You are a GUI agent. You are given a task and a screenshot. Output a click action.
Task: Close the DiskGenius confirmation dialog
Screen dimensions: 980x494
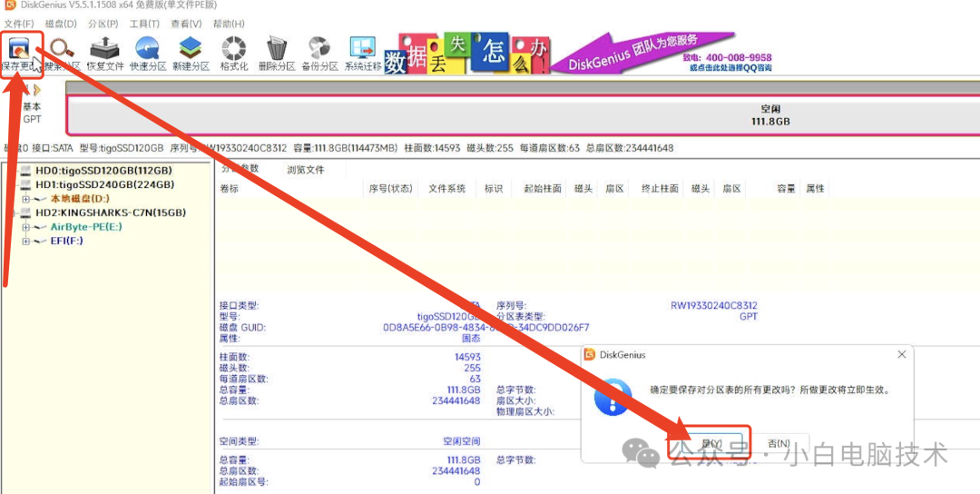tap(901, 354)
